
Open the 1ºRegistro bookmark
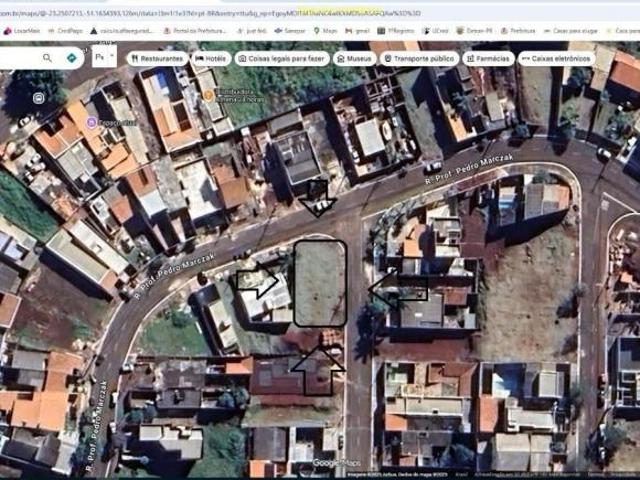396,31
